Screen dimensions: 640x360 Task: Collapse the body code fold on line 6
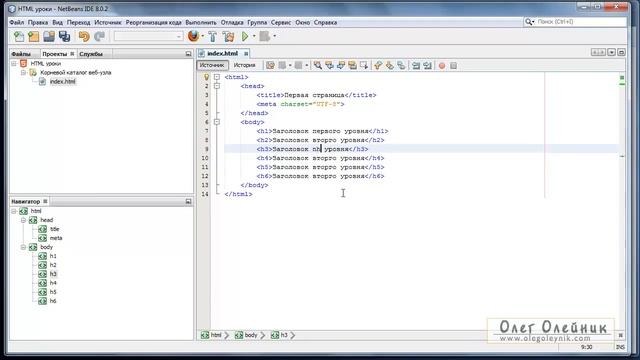[217, 122]
